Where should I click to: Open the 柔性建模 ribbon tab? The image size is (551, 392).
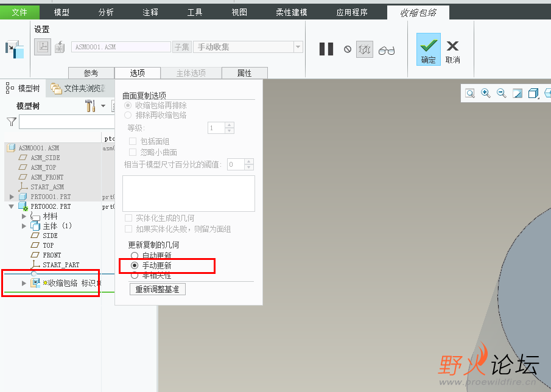291,12
